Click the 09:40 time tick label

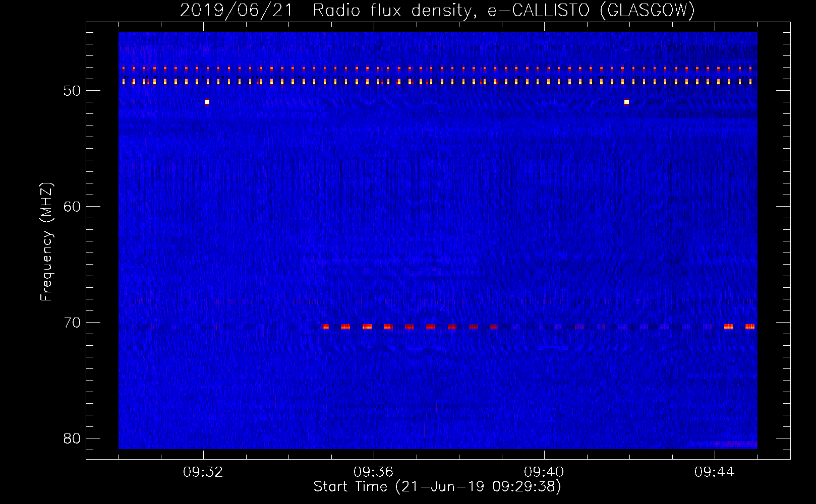pos(544,472)
